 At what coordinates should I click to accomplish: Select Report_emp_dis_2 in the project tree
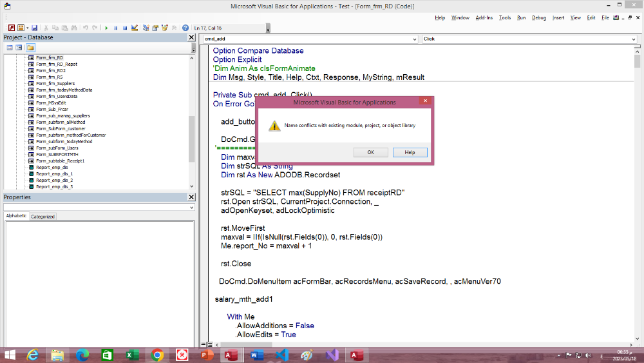click(x=54, y=180)
